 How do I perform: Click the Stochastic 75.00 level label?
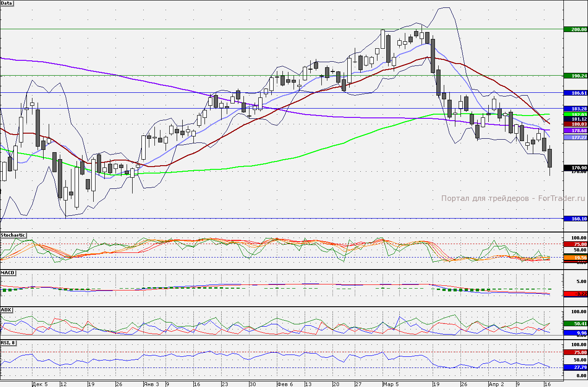point(575,244)
